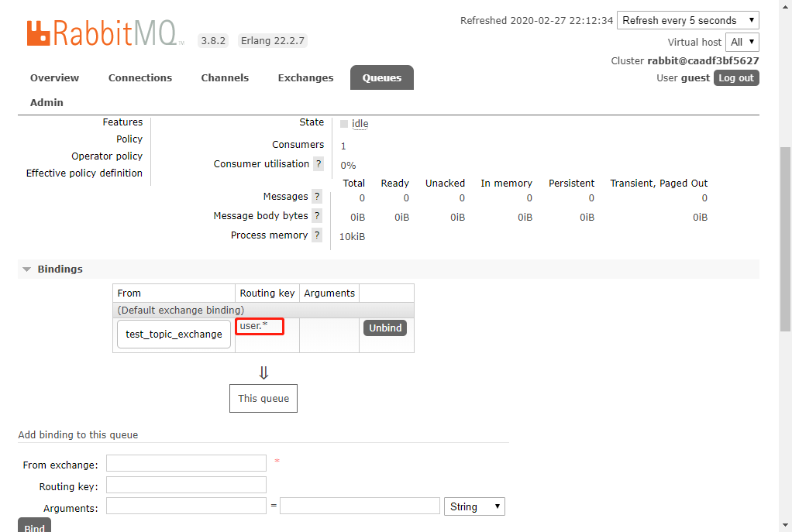Click the Unacked column header
Screen dimensions: 792x532
tap(445, 184)
